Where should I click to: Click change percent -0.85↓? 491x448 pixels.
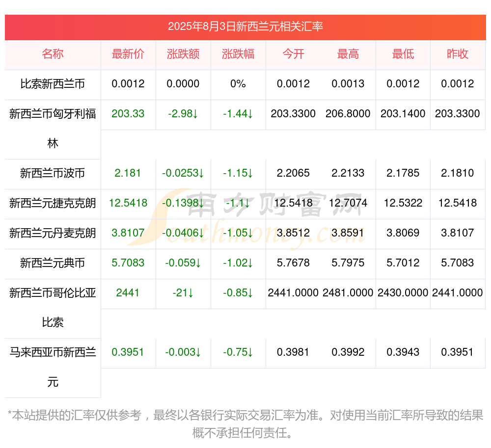pyautogui.click(x=238, y=293)
